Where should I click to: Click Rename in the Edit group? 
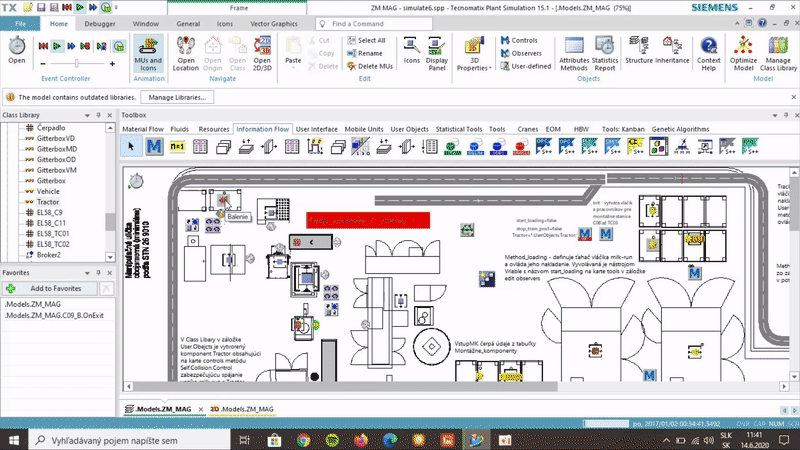pos(365,53)
